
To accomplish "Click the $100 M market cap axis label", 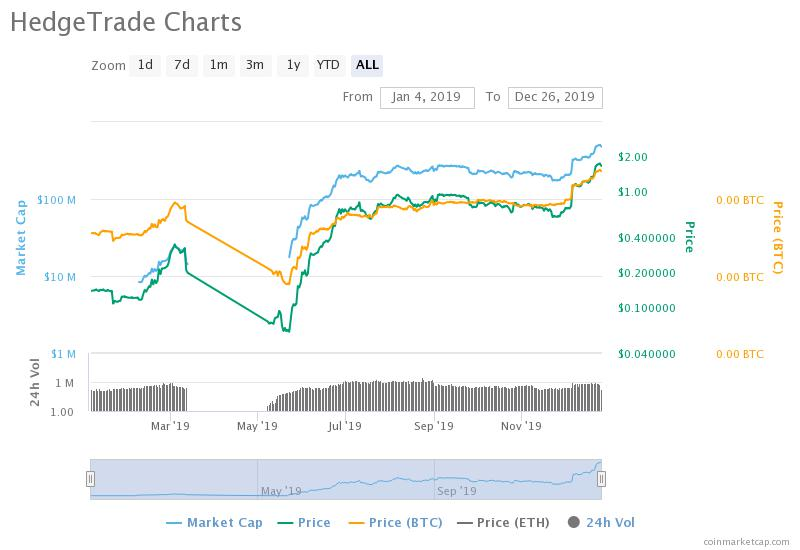I will click(x=56, y=200).
